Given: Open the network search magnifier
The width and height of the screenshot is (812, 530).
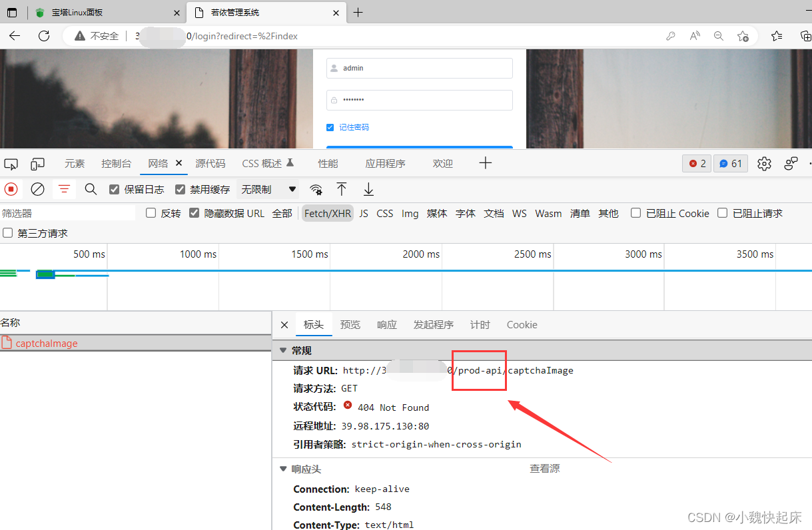Looking at the screenshot, I should 91,189.
